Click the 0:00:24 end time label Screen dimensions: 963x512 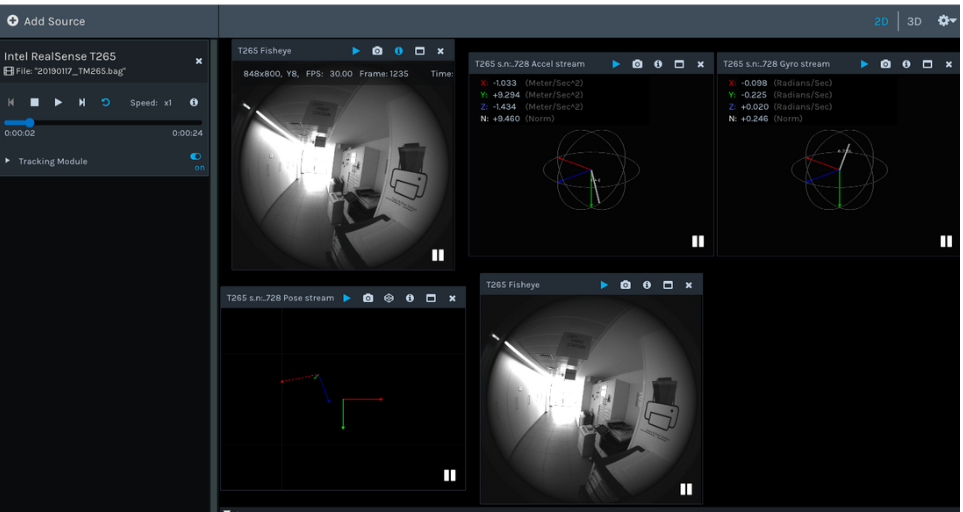coord(187,133)
